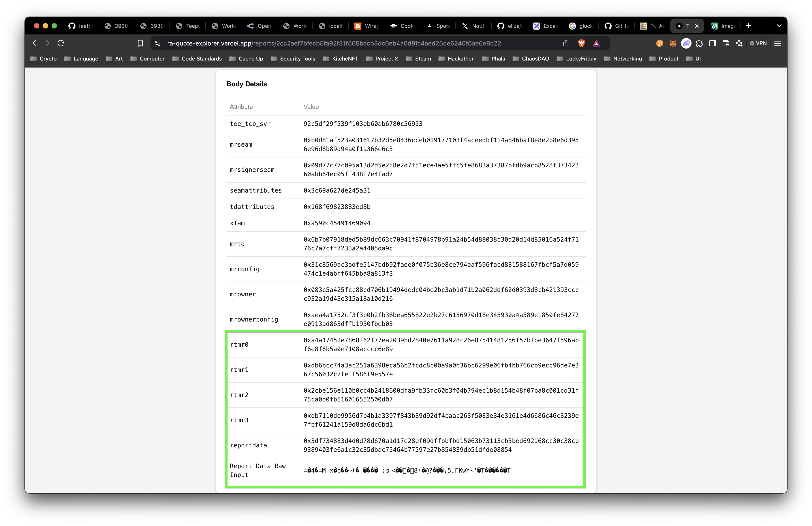812x526 pixels.
Task: Click the Brave Rewards triangle icon
Action: (596, 43)
